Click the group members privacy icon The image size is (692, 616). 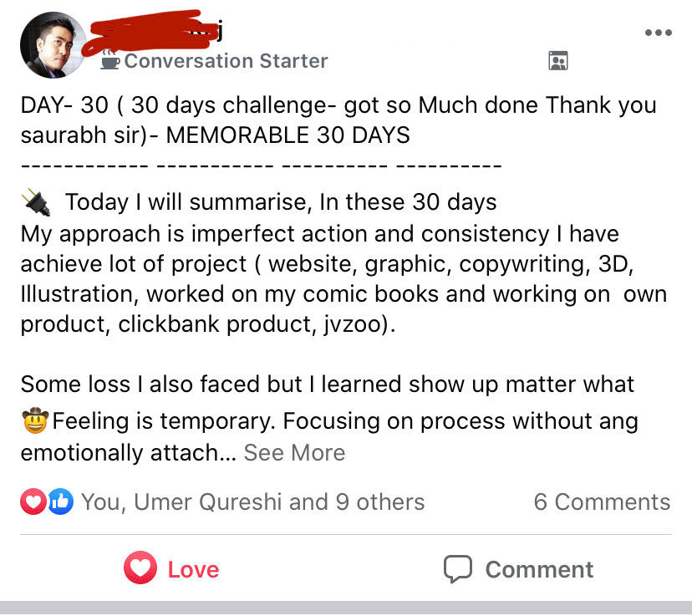(557, 61)
